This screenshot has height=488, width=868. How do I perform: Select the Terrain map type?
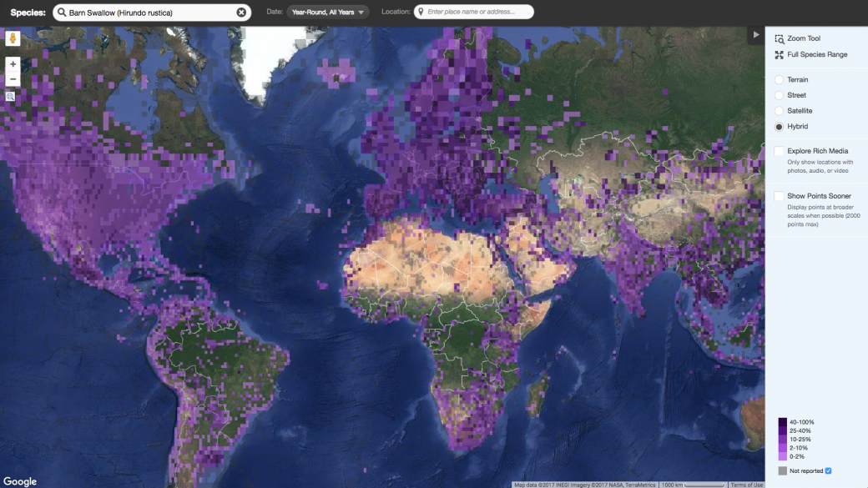777,79
